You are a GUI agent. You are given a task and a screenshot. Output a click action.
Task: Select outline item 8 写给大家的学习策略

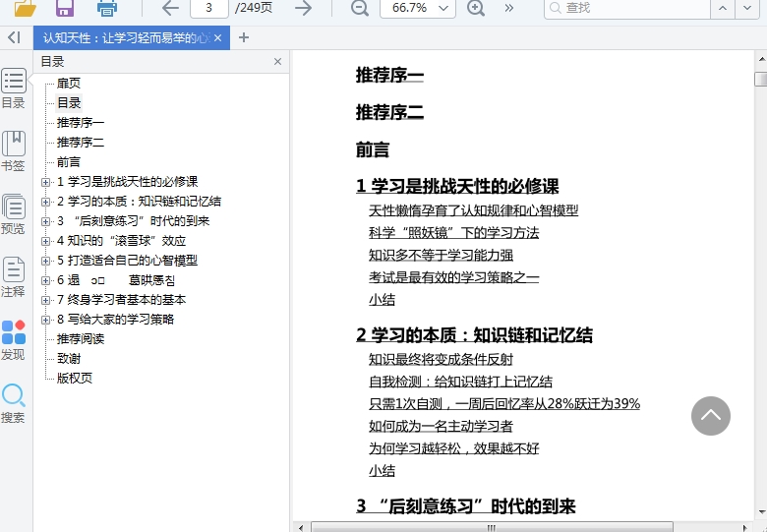115,320
